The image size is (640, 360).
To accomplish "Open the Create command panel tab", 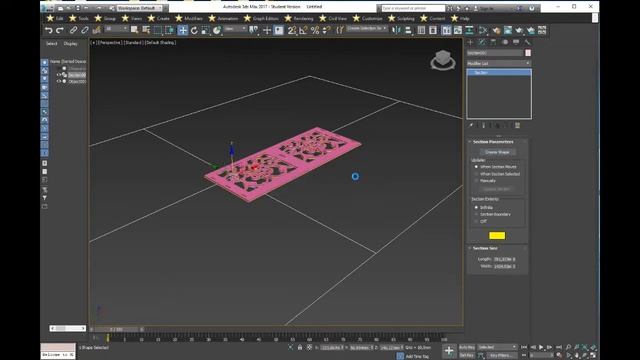I will click(470, 42).
